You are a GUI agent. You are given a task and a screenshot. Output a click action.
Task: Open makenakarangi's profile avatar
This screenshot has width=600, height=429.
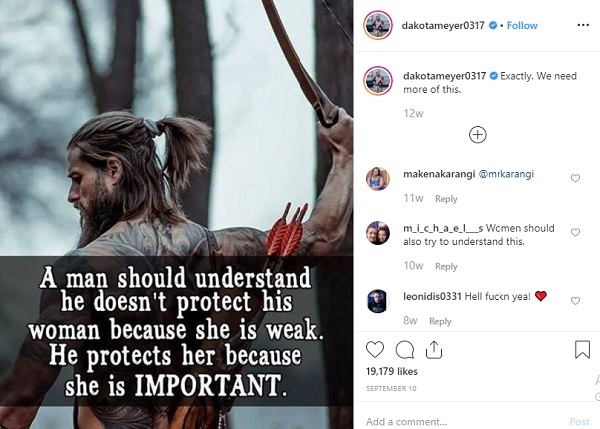pos(378,178)
